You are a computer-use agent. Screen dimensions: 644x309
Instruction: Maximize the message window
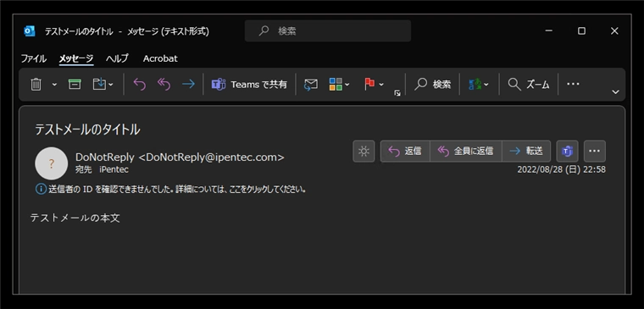[581, 31]
